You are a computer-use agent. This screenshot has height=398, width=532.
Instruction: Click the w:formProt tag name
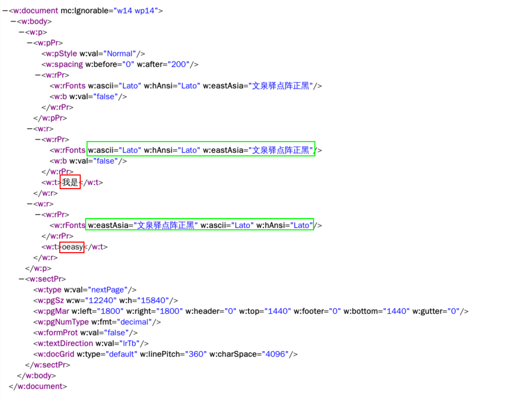58,333
